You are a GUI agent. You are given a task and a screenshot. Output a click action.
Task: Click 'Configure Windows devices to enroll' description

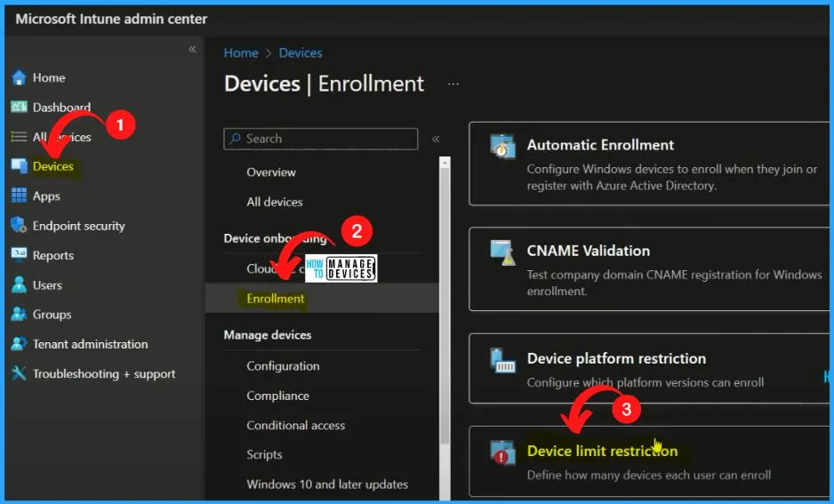[x=672, y=177]
